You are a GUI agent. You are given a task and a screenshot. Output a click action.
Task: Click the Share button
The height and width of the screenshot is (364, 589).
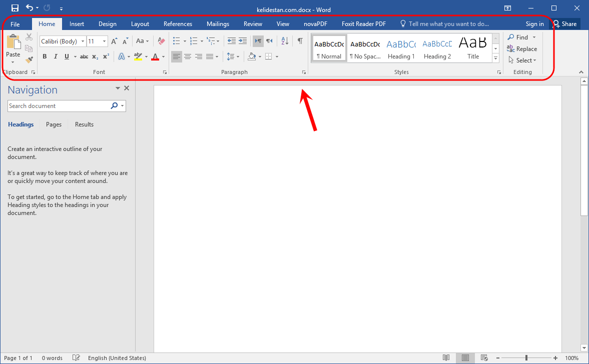coord(564,24)
